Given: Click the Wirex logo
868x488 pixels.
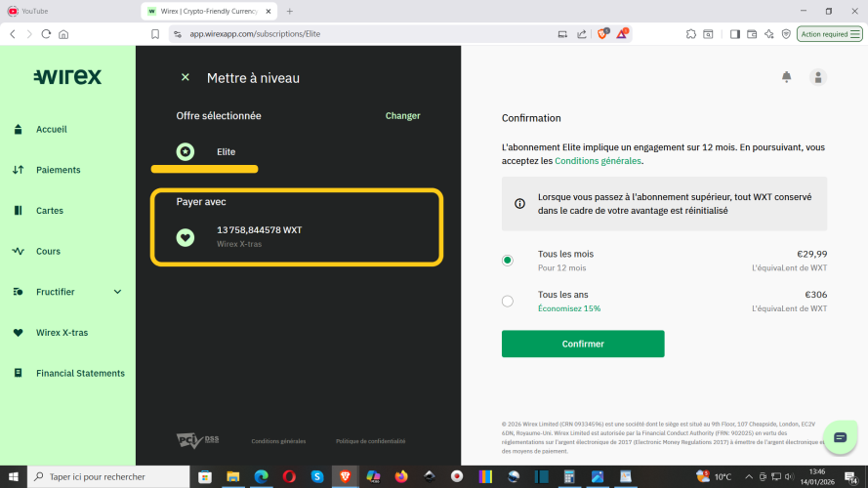Looking at the screenshot, I should click(67, 76).
